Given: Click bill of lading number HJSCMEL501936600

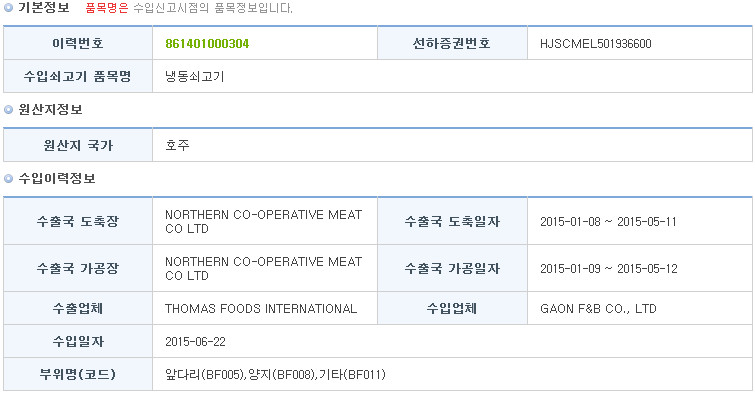Looking at the screenshot, I should 596,44.
